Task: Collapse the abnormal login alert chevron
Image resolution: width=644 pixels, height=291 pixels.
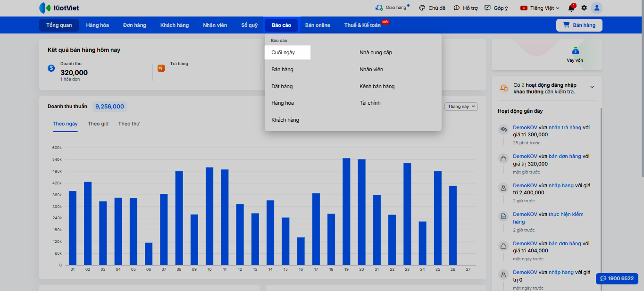Action: pos(592,87)
